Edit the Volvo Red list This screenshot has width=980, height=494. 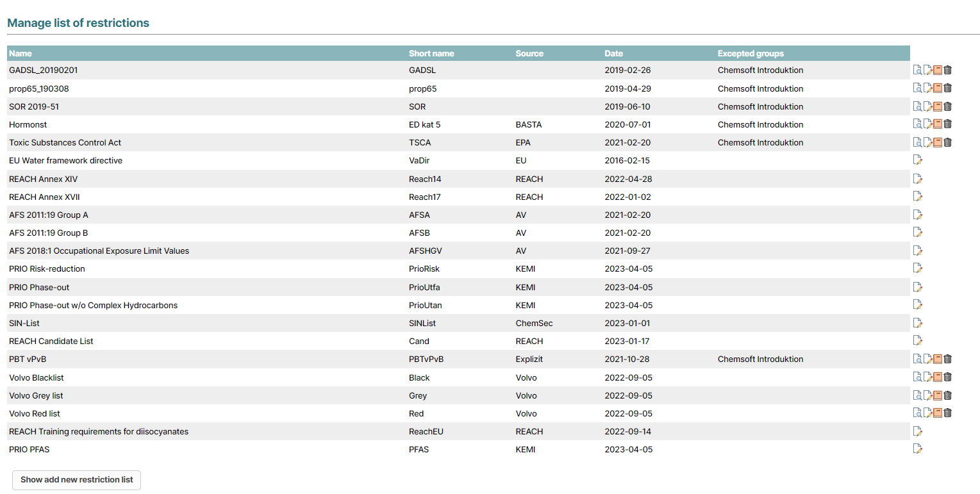(927, 413)
